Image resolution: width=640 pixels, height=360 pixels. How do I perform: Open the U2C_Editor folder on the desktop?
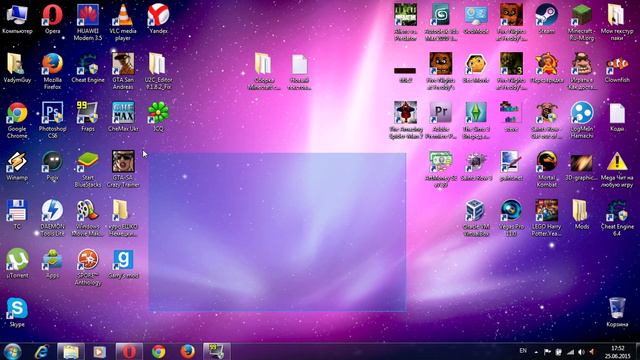(x=158, y=71)
